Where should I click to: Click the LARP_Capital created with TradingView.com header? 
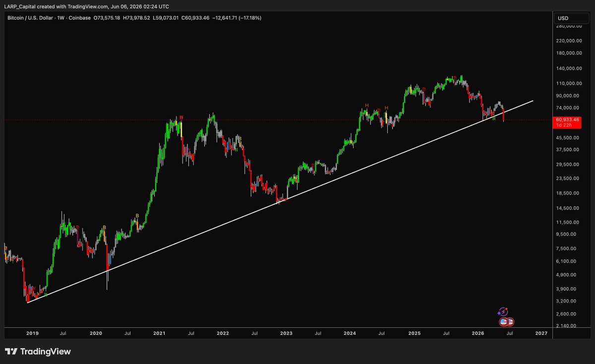pos(86,6)
